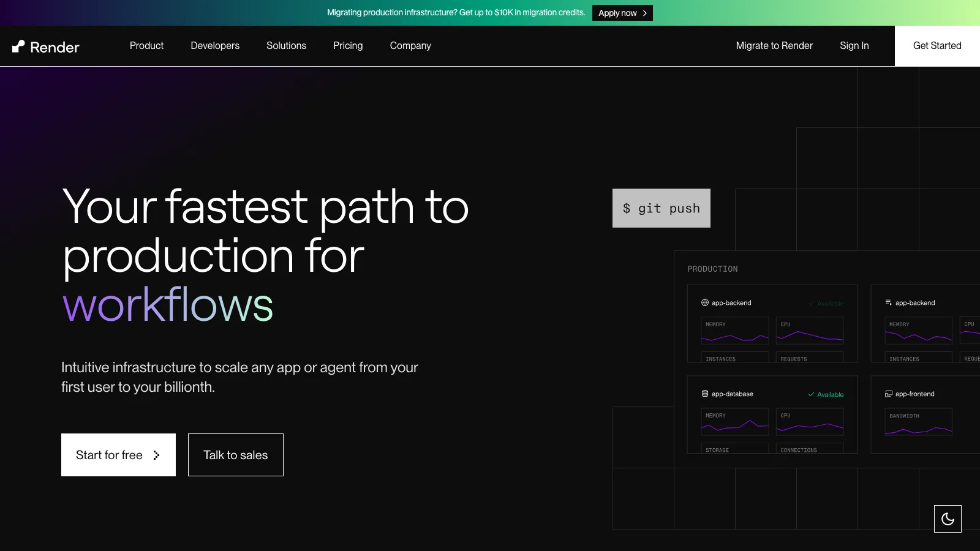
Task: Open the Developers menu
Action: coord(215,46)
